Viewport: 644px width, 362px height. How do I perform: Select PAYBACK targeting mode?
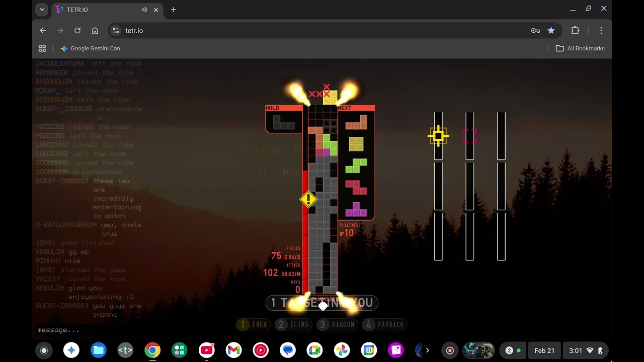385,325
